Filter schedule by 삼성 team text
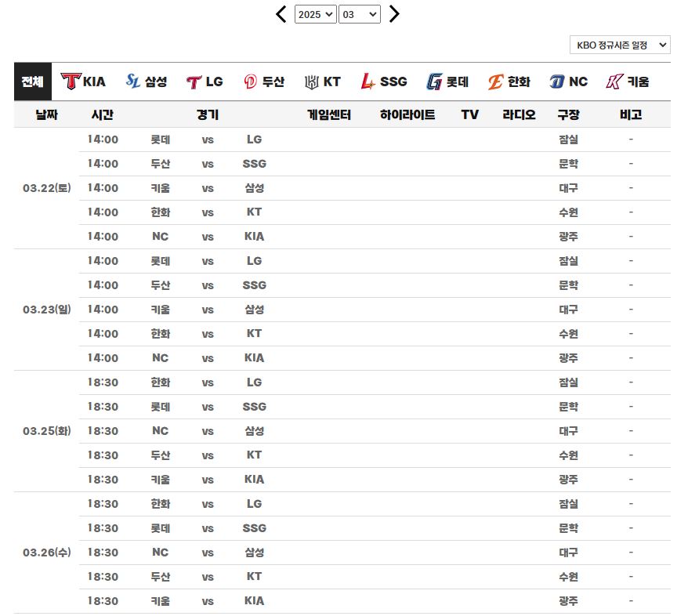Screen dimensions: 688x616 click(x=156, y=82)
